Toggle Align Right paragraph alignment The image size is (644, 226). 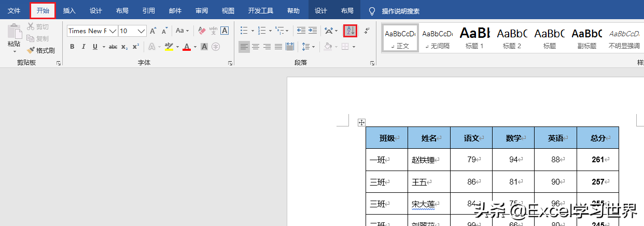267,47
